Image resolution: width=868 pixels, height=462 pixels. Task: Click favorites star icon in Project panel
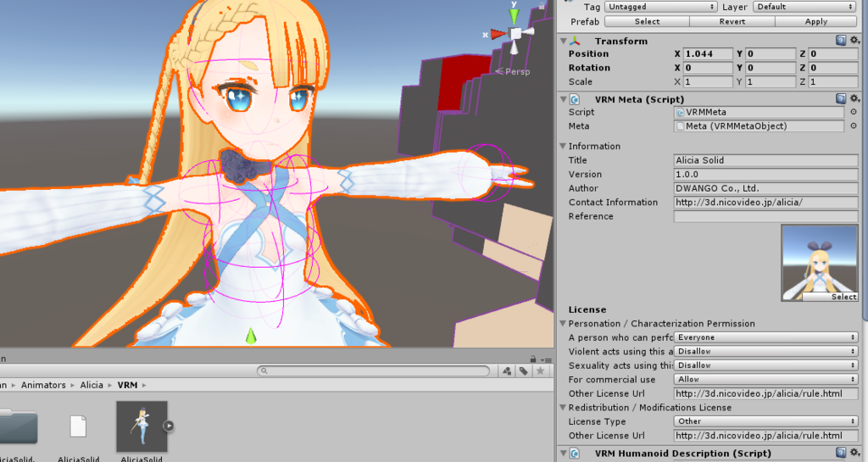click(540, 371)
